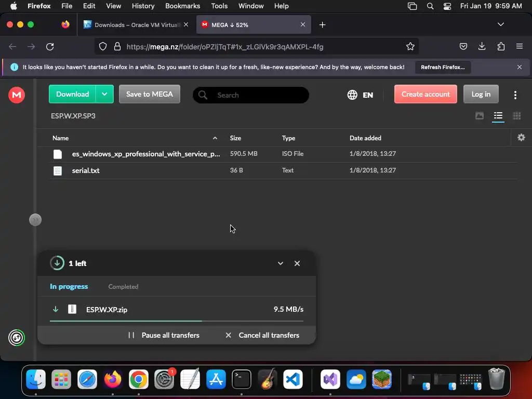The height and width of the screenshot is (399, 532).
Task: Open the tracking protection shield icon
Action: pyautogui.click(x=103, y=46)
